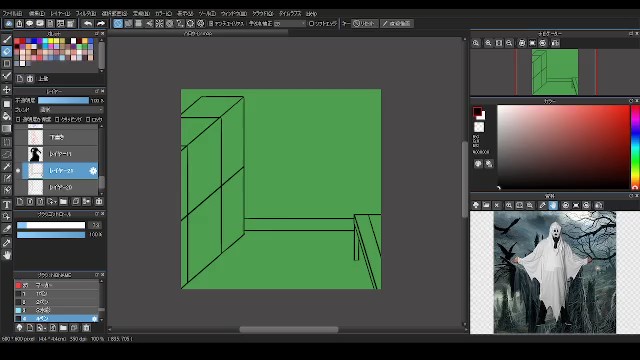This screenshot has height=360, width=640.
Task: Enable the Clipping checkbox in layer panel
Action: (57, 120)
